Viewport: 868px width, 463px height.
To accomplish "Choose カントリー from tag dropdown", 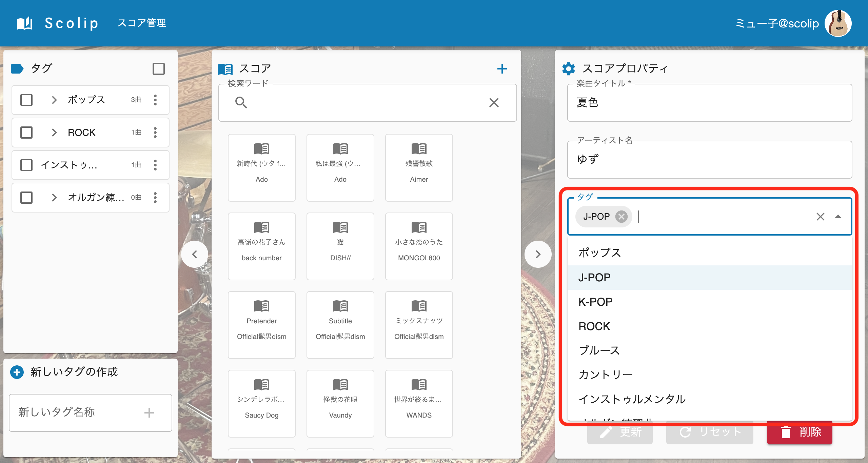I will pos(710,375).
